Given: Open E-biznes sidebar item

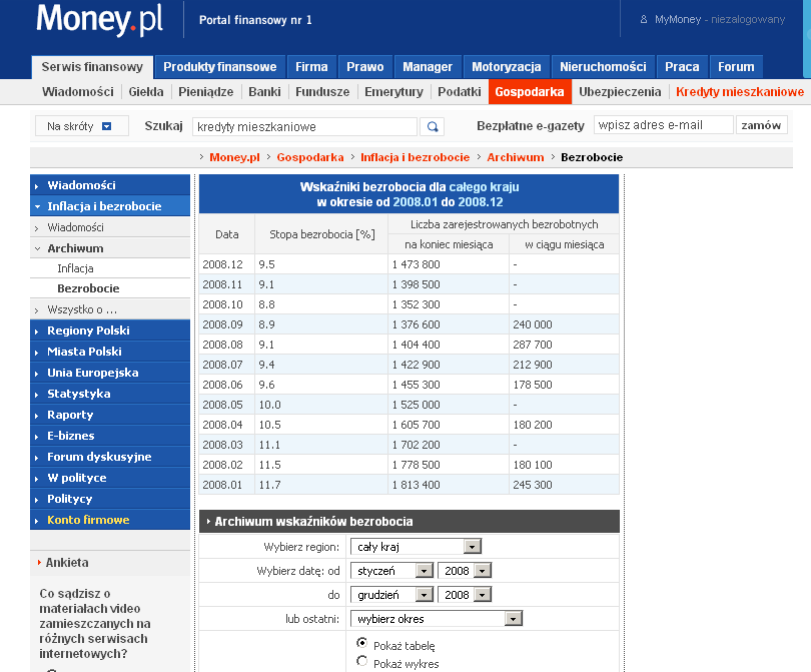Looking at the screenshot, I should coord(110,436).
